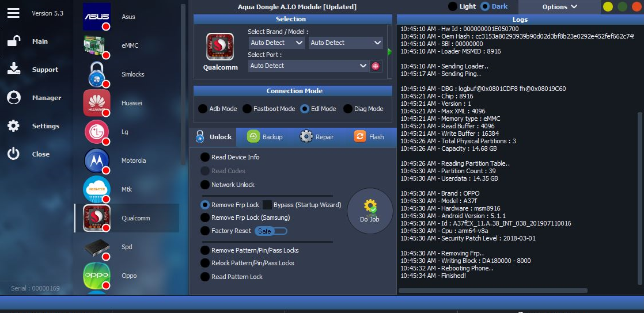Select Read Device Info option
This screenshot has height=313, width=644.
point(204,157)
